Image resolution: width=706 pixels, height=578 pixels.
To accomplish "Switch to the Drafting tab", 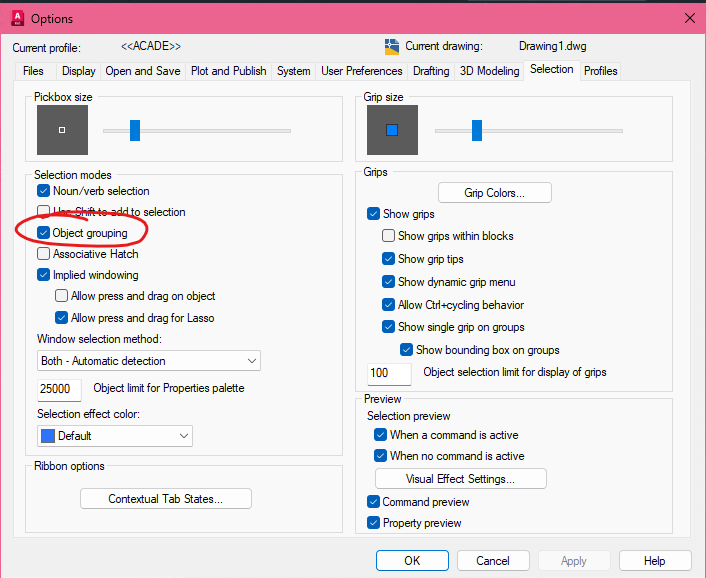I will [x=431, y=71].
